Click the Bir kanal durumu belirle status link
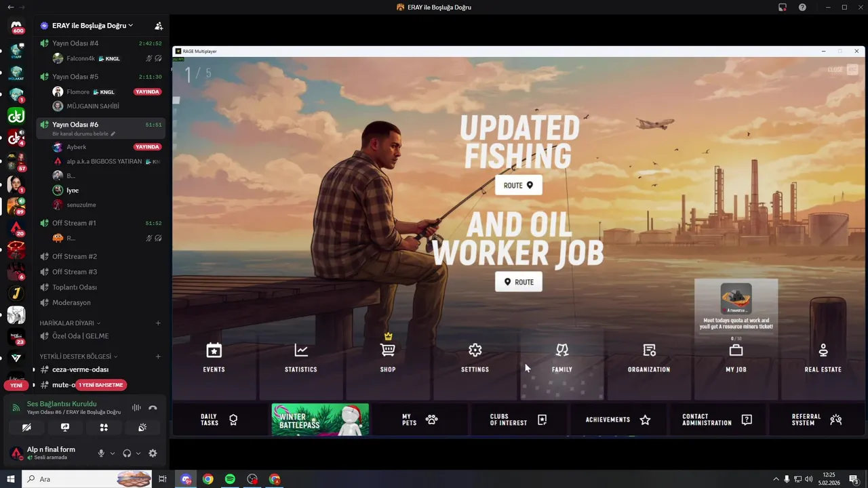Image resolution: width=868 pixels, height=488 pixels. [84, 134]
